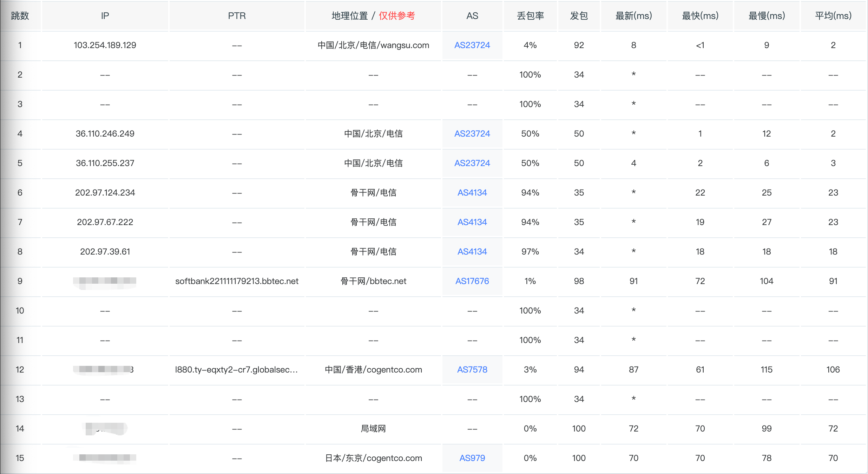This screenshot has height=474, width=868.
Task: Click the softbank221111179213.bbtec.net PTR entry
Action: point(237,281)
